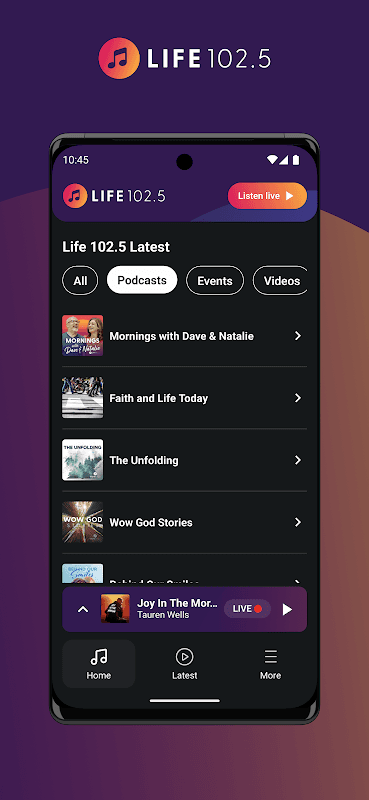
Task: Tap the 10:45 clock in status bar
Action: (x=76, y=160)
